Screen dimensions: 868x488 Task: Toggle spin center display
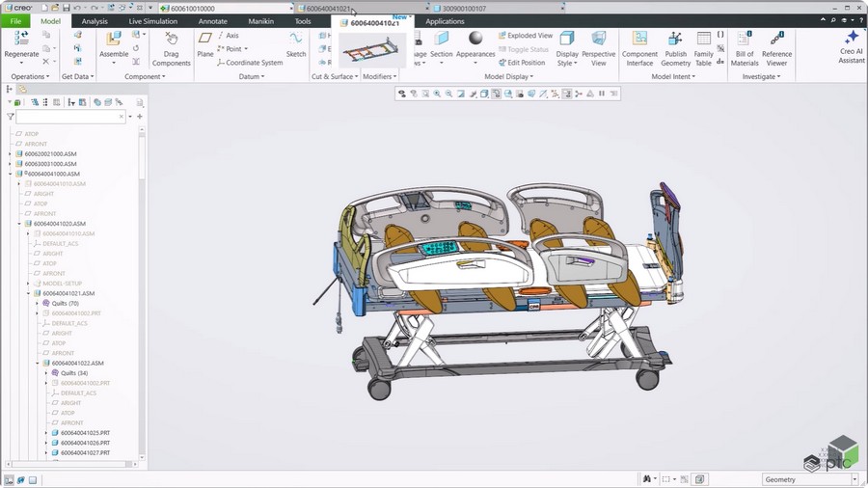pyautogui.click(x=579, y=94)
